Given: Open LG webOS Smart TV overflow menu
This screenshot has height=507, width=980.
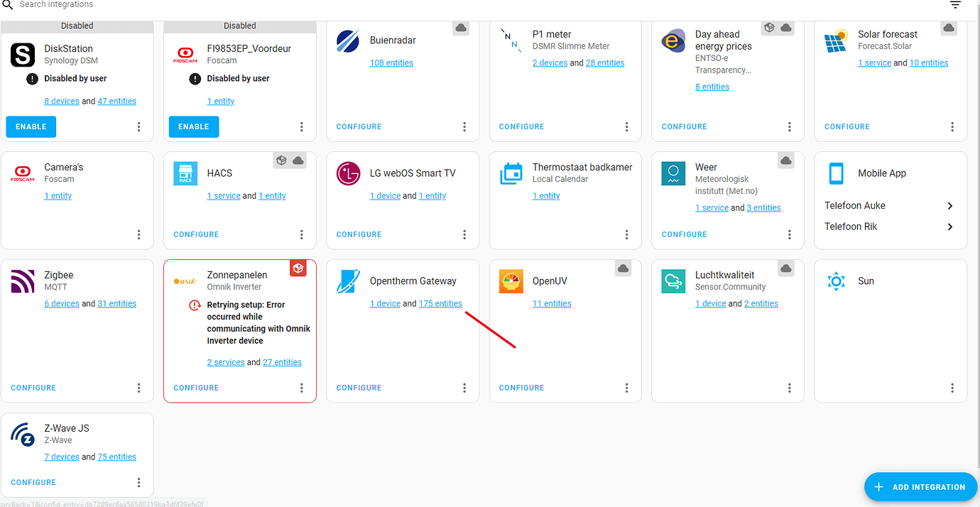Looking at the screenshot, I should pos(464,234).
